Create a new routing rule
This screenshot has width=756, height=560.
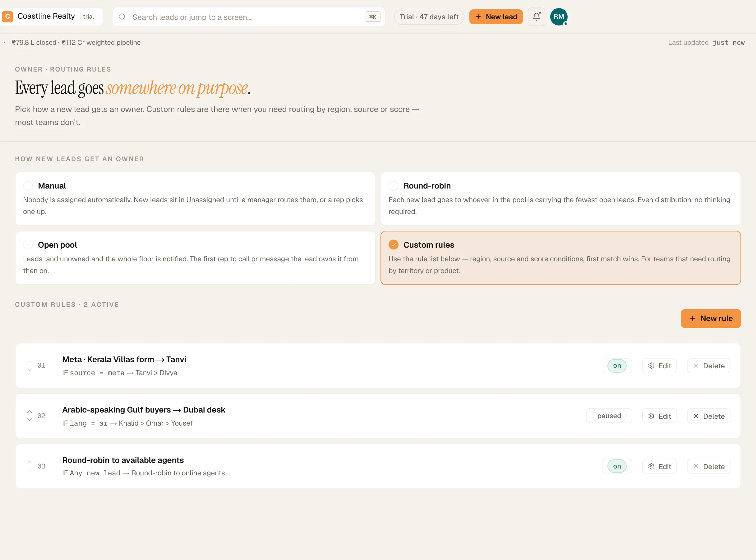coord(711,318)
